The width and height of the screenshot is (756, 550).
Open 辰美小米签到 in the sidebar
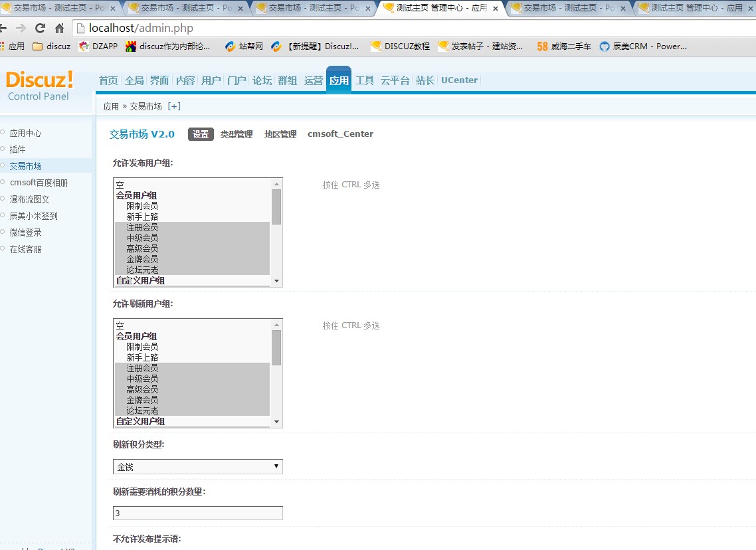[x=33, y=216]
